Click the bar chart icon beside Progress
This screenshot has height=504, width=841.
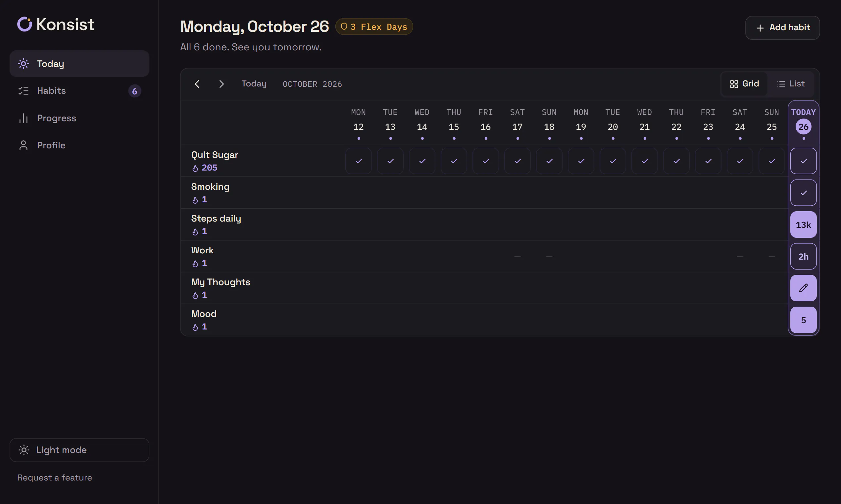[24, 118]
